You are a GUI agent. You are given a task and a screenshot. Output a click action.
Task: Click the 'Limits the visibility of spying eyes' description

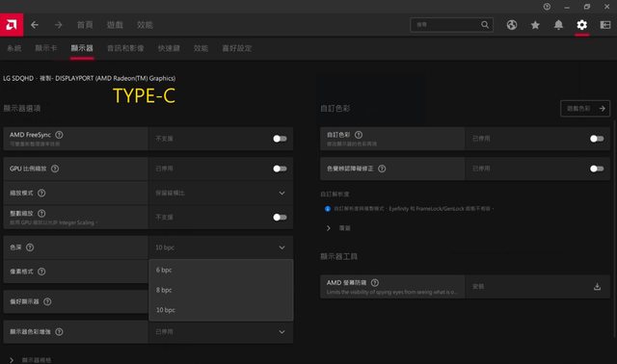coord(391,292)
